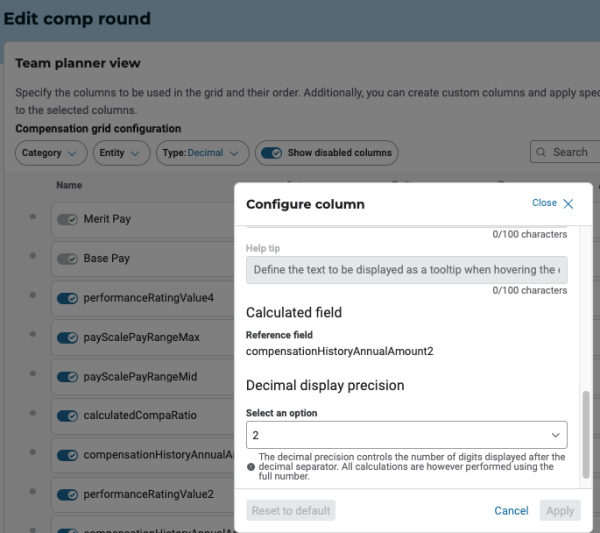Viewport: 600px width, 533px height.
Task: Click the Apply button
Action: point(560,511)
